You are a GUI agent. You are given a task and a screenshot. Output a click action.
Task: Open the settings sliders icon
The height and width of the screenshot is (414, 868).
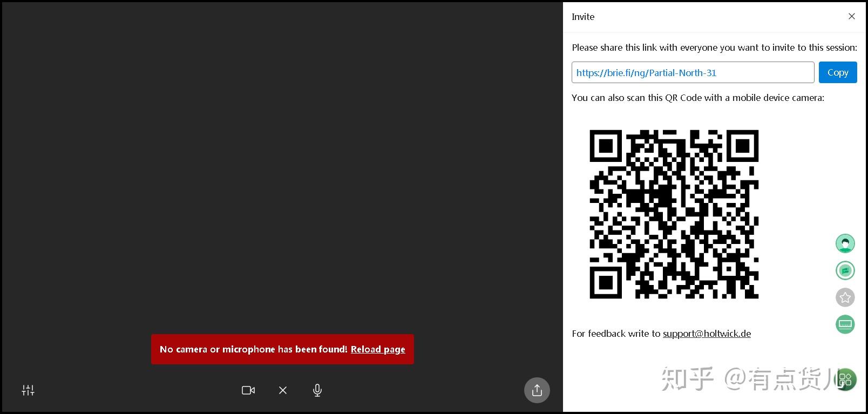click(x=28, y=390)
